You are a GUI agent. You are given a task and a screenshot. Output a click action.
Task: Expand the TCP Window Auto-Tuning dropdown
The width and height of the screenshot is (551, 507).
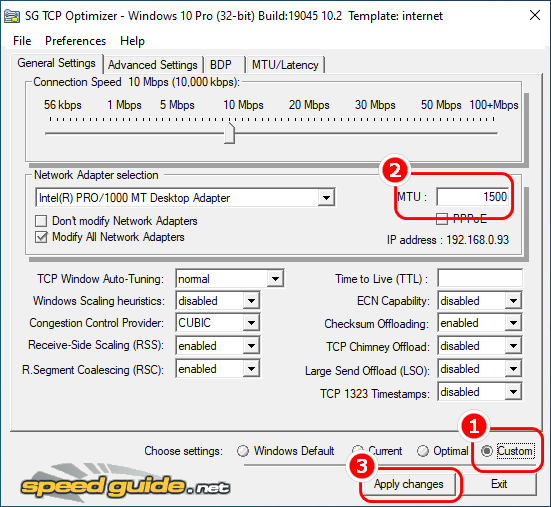coord(275,279)
